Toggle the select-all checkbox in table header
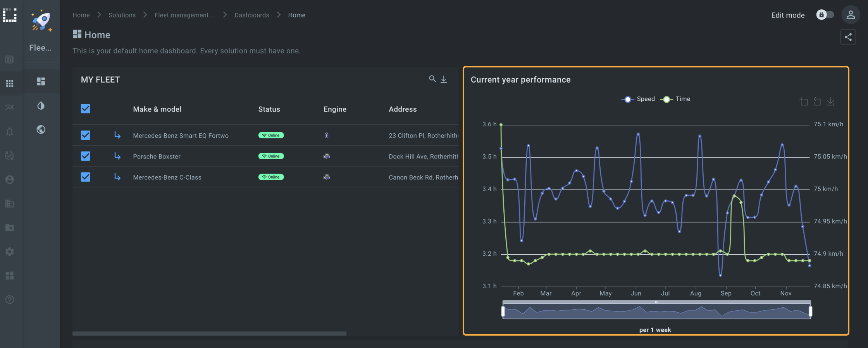The width and height of the screenshot is (868, 348). (86, 109)
